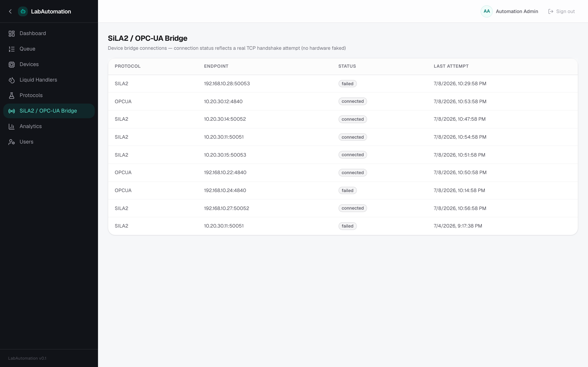The width and height of the screenshot is (588, 367).
Task: Click the AA user avatar
Action: coord(487,11)
